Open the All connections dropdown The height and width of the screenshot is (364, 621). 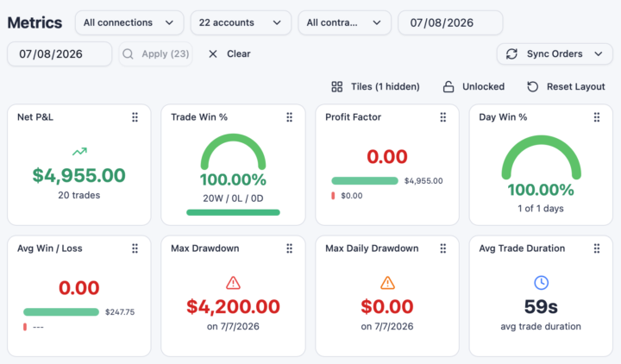tap(129, 22)
